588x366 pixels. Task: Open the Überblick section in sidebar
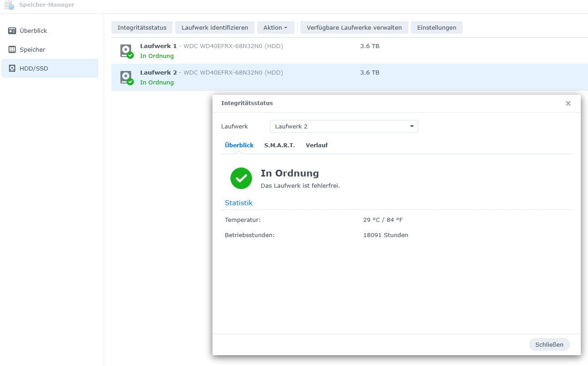50,31
